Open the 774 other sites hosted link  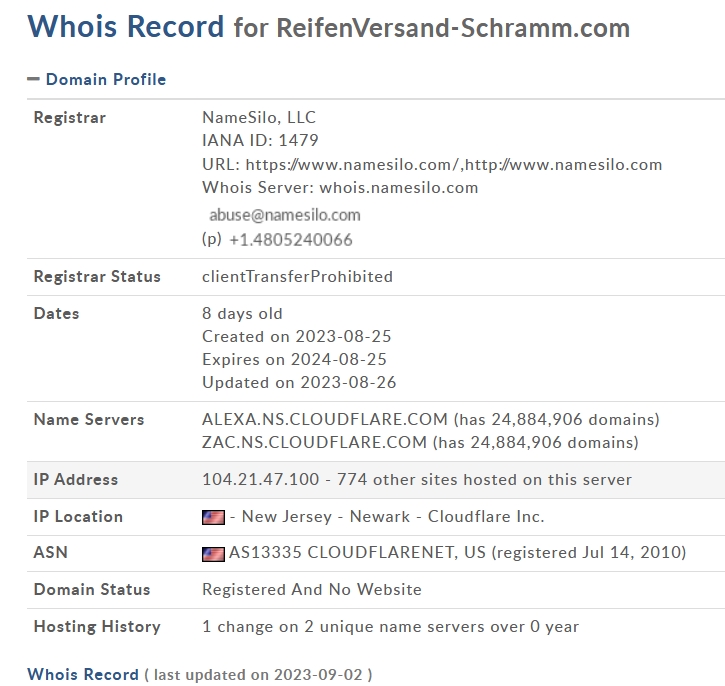pyautogui.click(x=484, y=479)
